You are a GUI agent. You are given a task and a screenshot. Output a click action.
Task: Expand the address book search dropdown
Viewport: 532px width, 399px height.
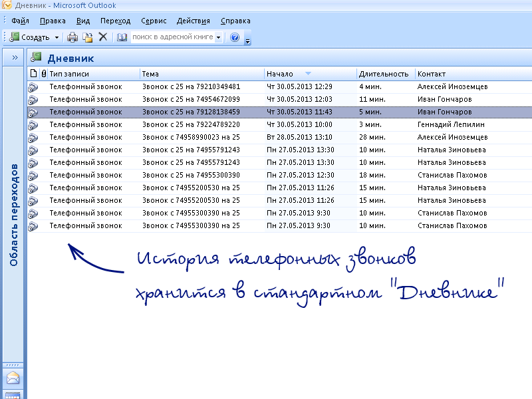[x=219, y=37]
